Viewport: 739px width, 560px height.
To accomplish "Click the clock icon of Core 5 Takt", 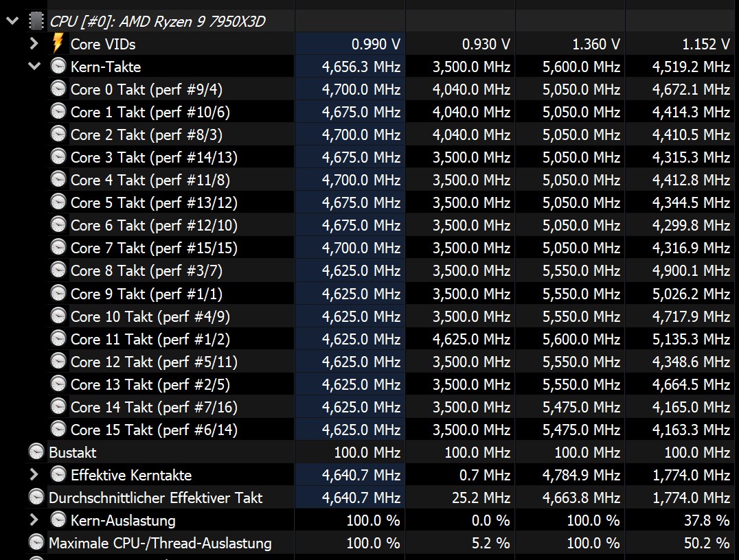I will tap(58, 202).
